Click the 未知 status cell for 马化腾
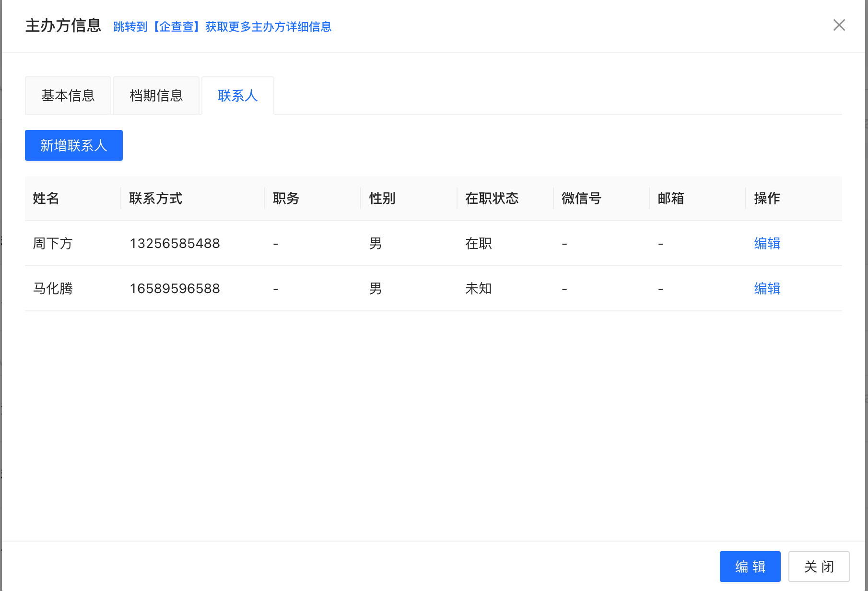Viewport: 868px width, 591px height. click(x=479, y=289)
